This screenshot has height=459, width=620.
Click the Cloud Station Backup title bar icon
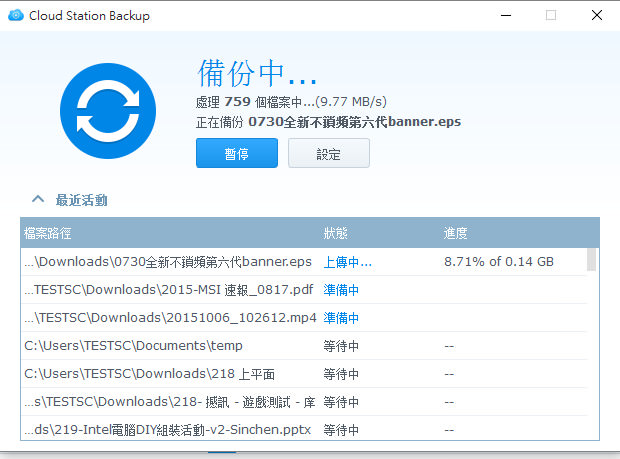pos(16,15)
